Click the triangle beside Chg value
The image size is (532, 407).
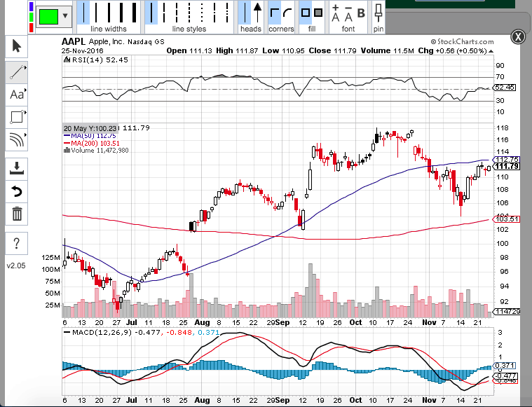click(491, 51)
